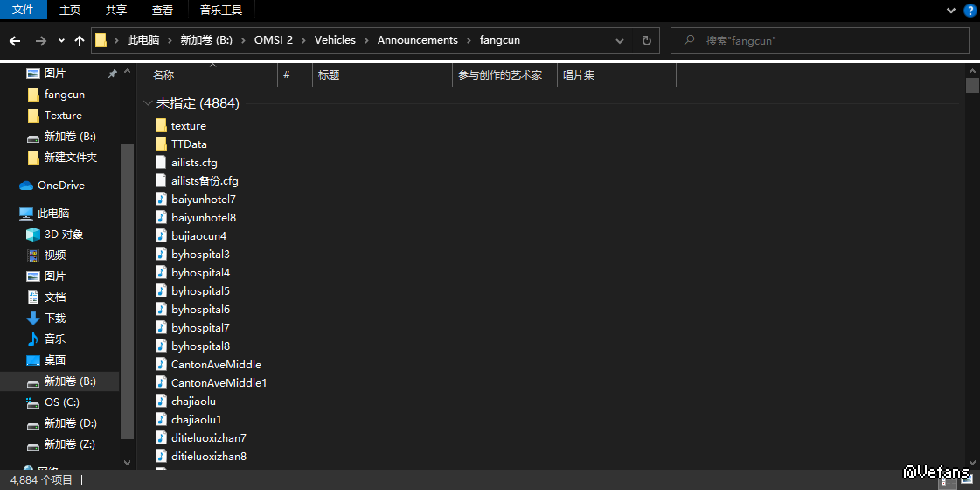
Task: Open 视频 film icon in sidebar
Action: [x=33, y=255]
